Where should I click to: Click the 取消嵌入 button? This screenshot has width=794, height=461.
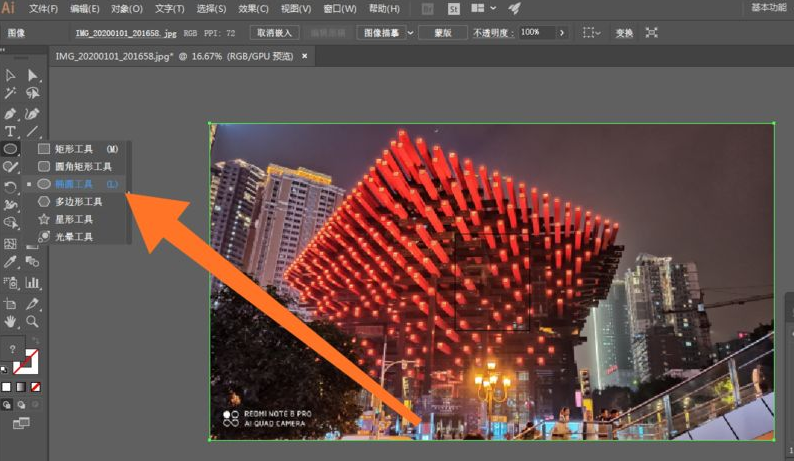click(x=273, y=33)
